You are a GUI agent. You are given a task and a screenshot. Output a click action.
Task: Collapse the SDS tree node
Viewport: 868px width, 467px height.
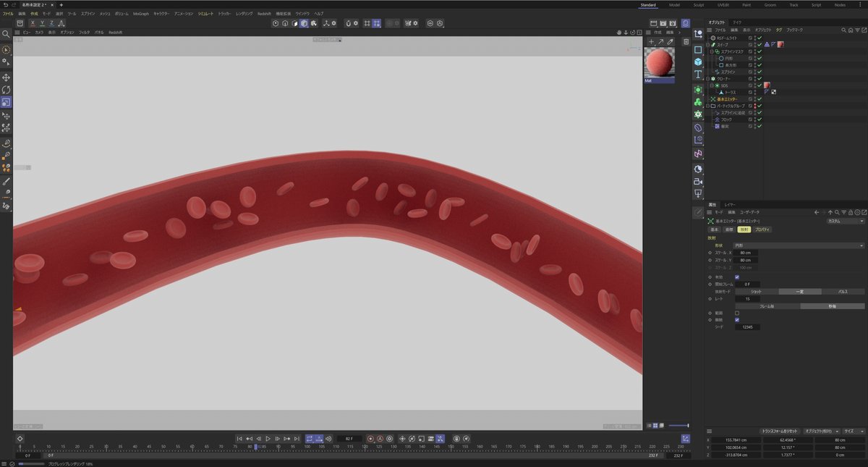(712, 85)
